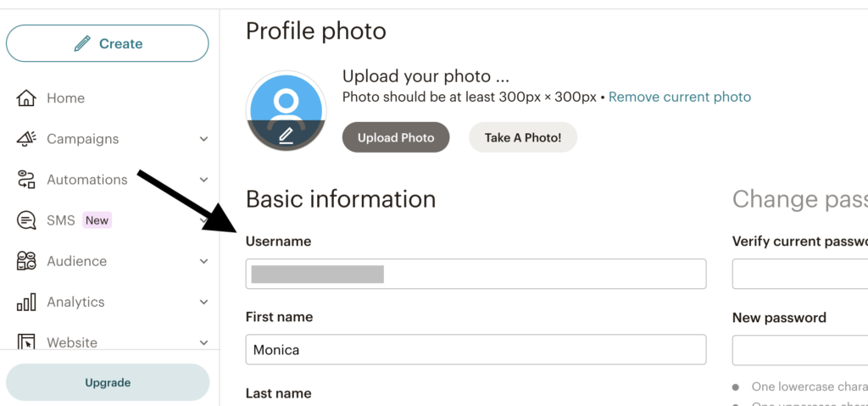The image size is (868, 406).
Task: Expand the Automations chevron
Action: tap(203, 180)
